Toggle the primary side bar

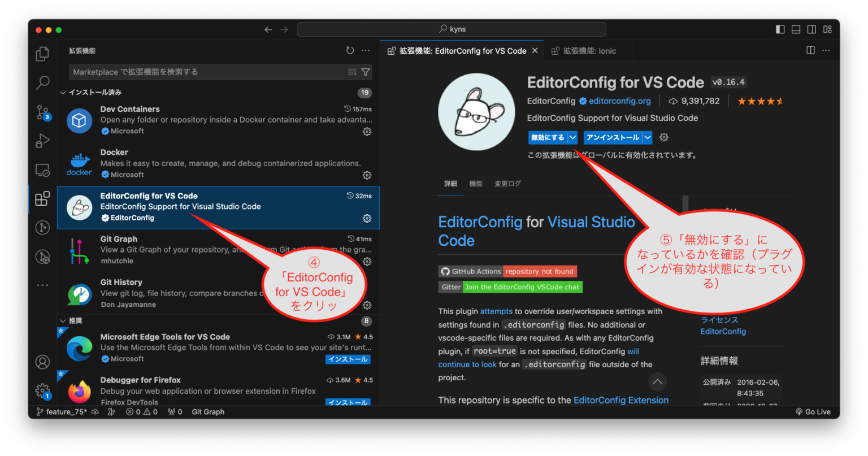(x=780, y=29)
